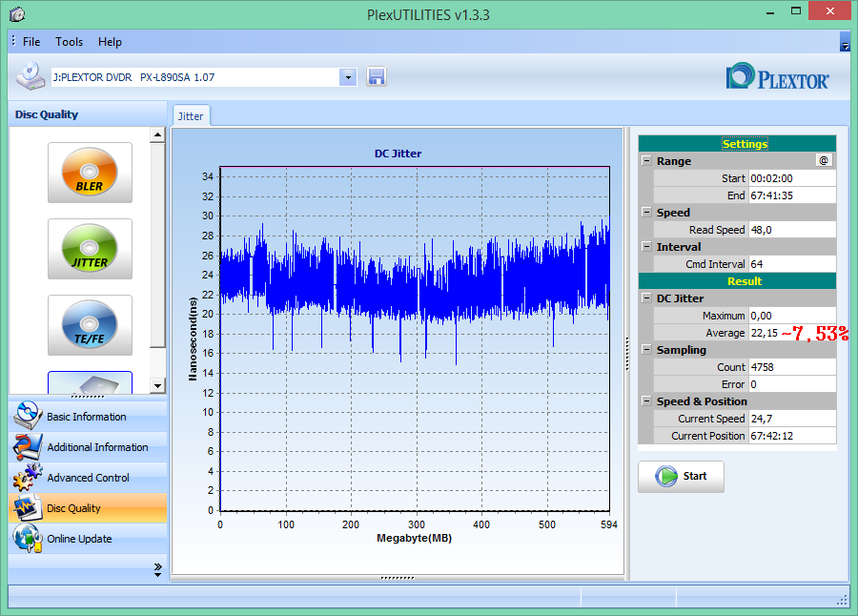Click the Plextor logo

point(777,76)
